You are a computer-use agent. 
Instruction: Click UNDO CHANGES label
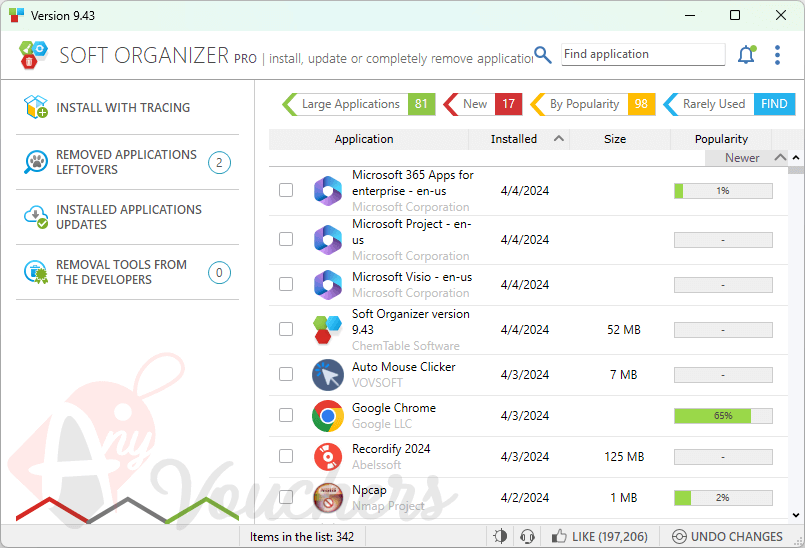tap(737, 537)
